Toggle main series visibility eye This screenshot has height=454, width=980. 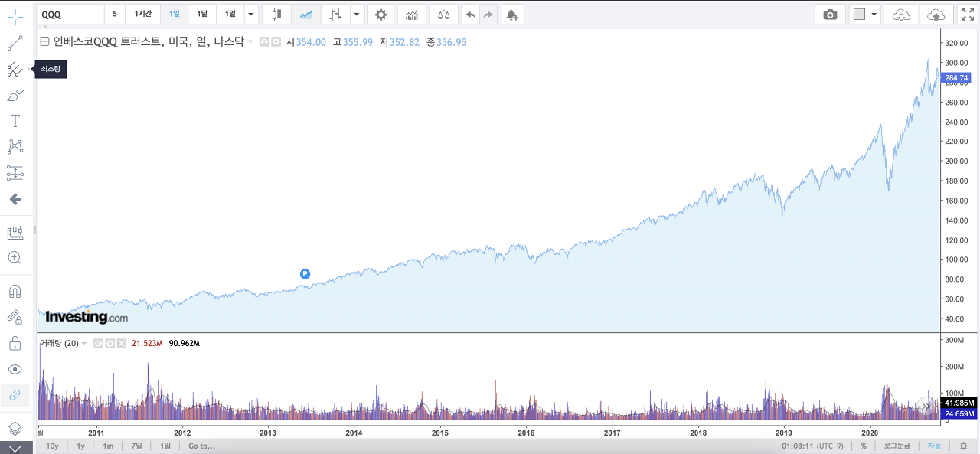coord(264,42)
